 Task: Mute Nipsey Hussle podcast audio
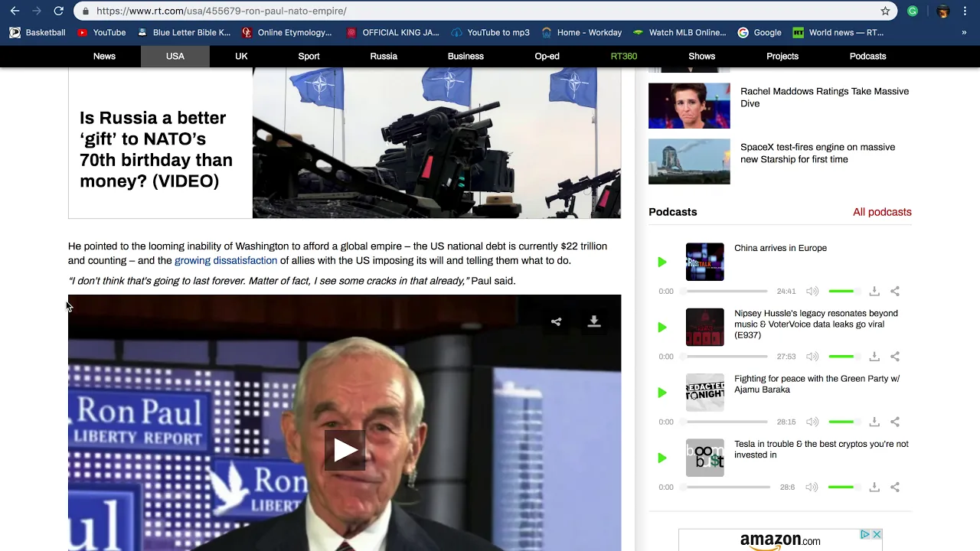coord(812,357)
